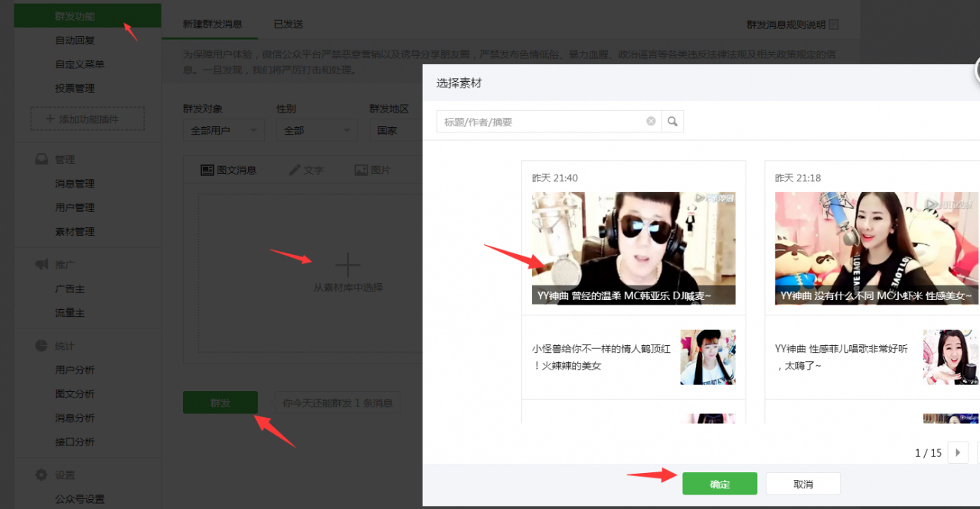This screenshot has height=509, width=980.
Task: Go to next page arrow in material dialog
Action: (x=958, y=452)
